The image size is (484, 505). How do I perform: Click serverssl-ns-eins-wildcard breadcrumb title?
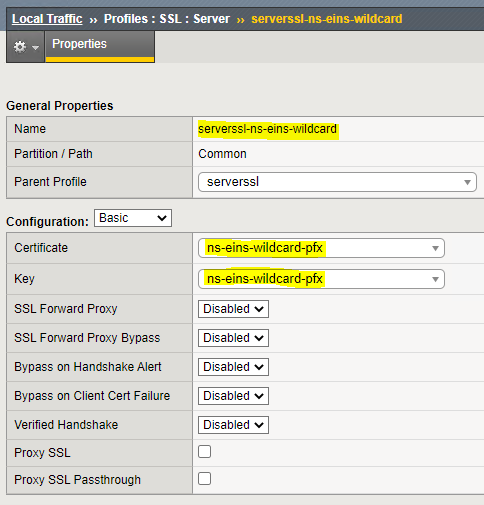(327, 19)
